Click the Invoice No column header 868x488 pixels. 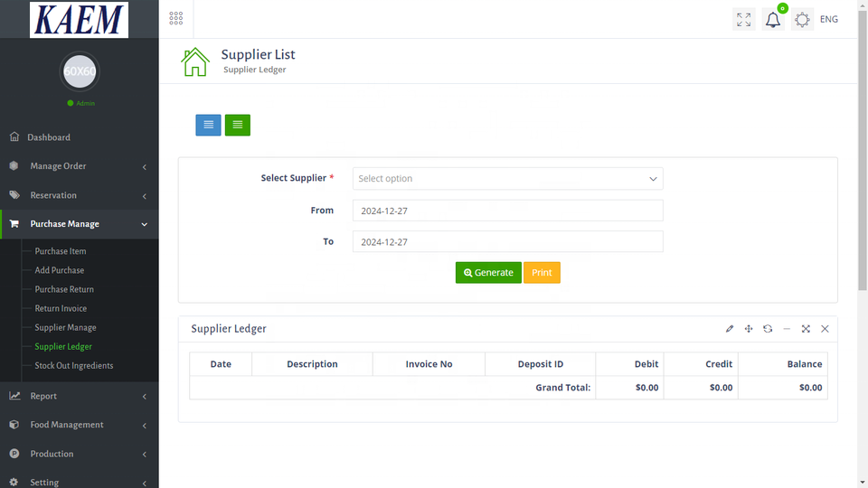429,364
